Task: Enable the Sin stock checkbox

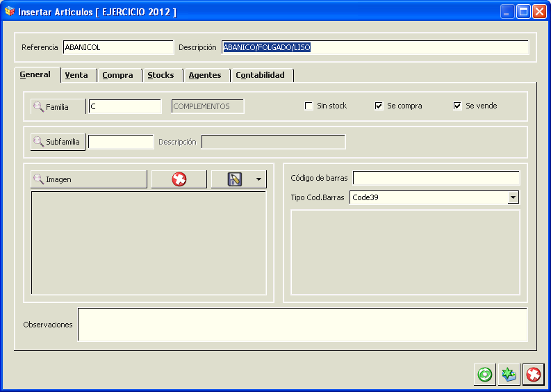Action: point(309,106)
